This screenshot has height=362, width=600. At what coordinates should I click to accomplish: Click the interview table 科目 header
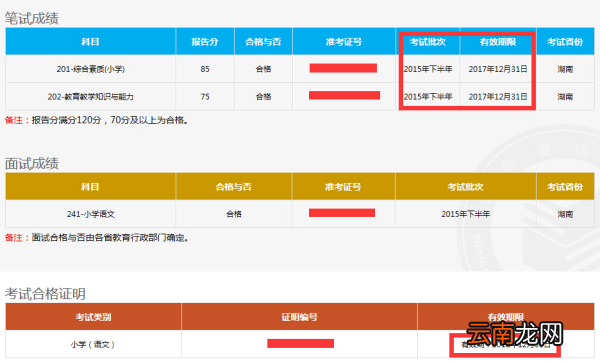point(90,186)
